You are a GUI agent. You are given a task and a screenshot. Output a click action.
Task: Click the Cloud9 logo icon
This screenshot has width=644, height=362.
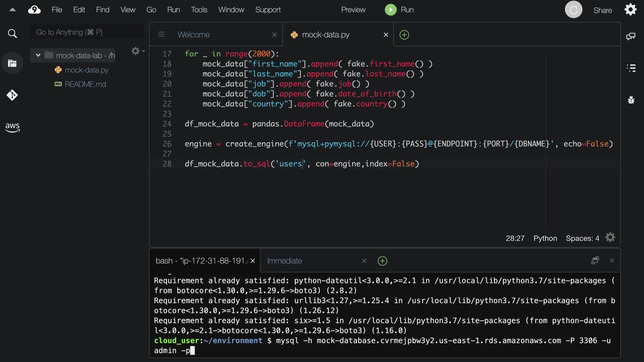[34, 10]
